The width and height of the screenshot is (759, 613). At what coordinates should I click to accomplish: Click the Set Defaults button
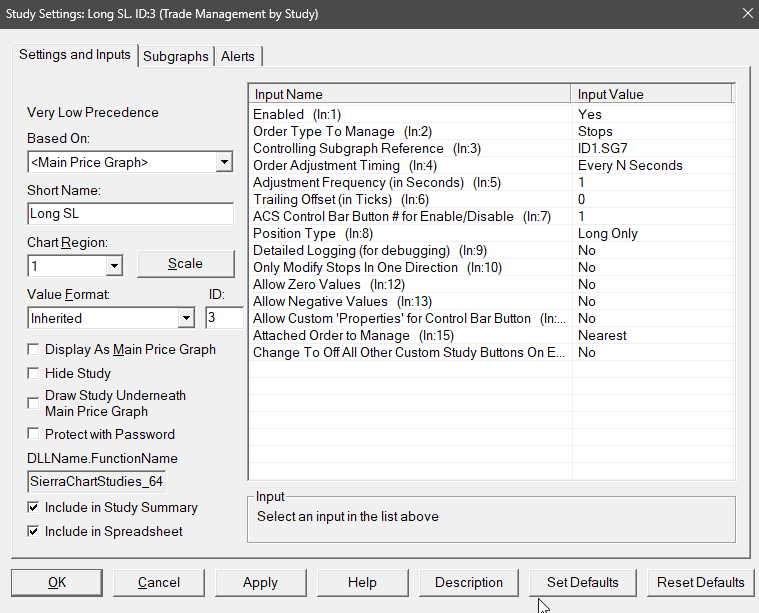[583, 582]
